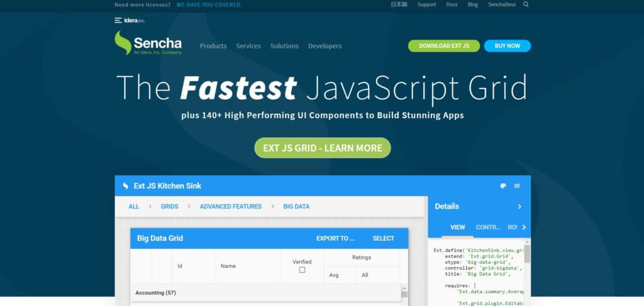Open the Kitchen Sink theme palette icon
The width and height of the screenshot is (644, 306).
502,186
